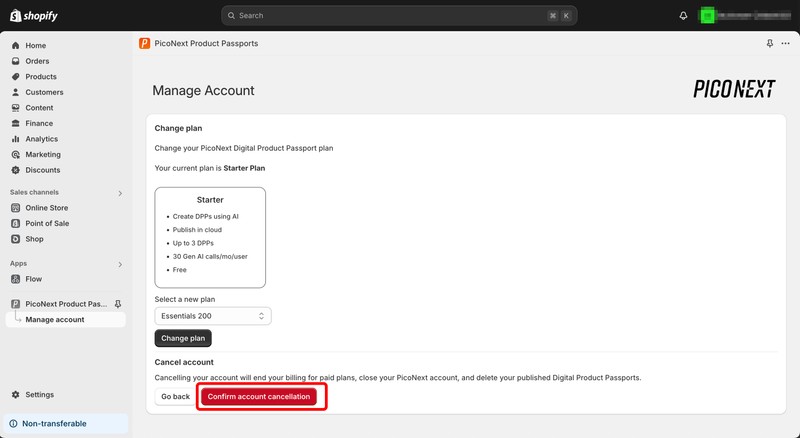Click the Shopify logo in the top bar
This screenshot has height=438, width=800.
(34, 15)
